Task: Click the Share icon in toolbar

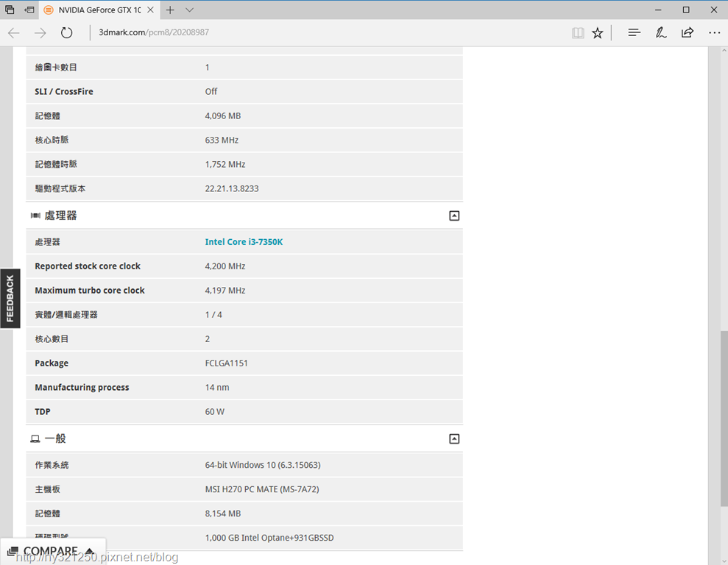Action: (x=687, y=32)
